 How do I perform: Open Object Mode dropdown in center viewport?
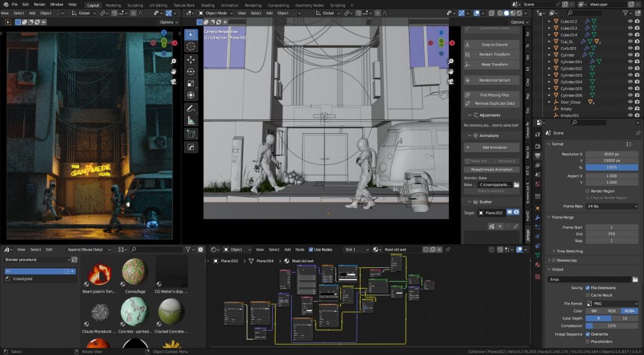[x=215, y=13]
